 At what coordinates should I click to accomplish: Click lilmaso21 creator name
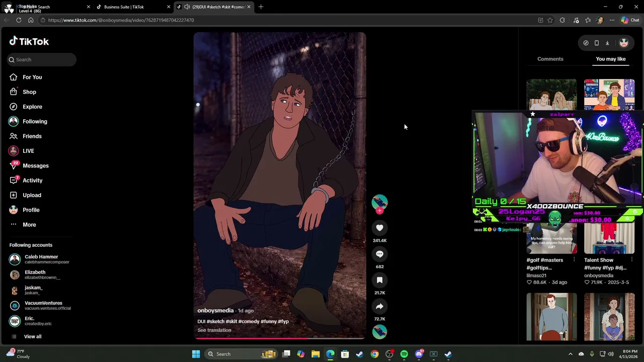536,276
